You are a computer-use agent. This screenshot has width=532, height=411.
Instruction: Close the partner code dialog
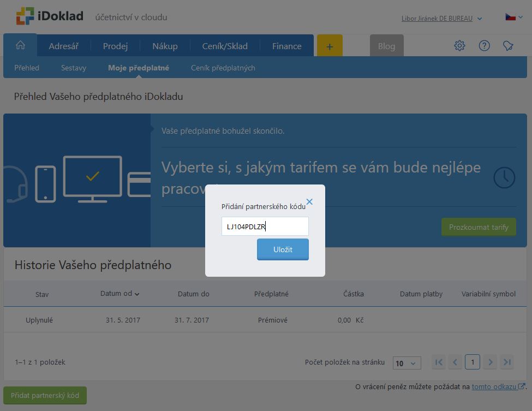coord(309,202)
